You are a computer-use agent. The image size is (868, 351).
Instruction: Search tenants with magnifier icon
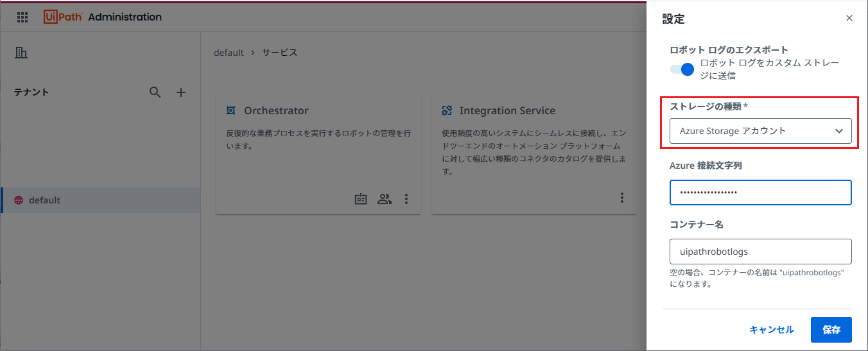(x=155, y=92)
